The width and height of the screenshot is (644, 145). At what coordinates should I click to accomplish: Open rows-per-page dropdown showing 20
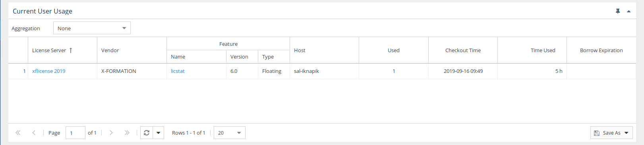tap(229, 133)
